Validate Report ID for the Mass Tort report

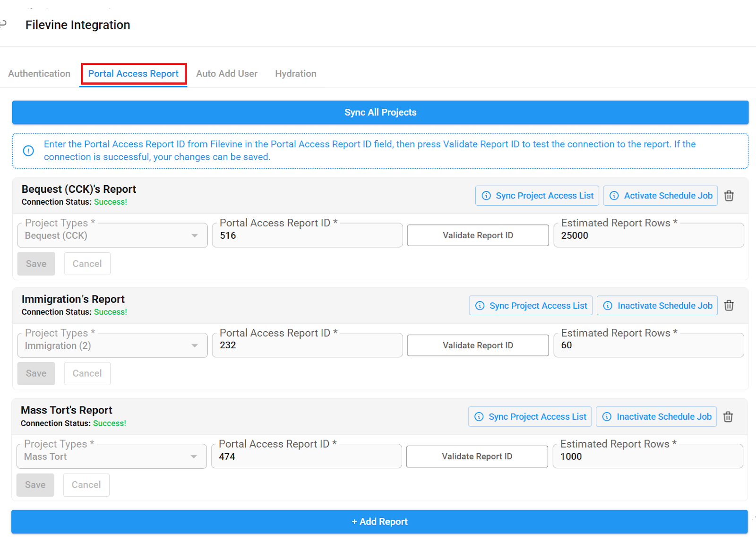coord(477,457)
